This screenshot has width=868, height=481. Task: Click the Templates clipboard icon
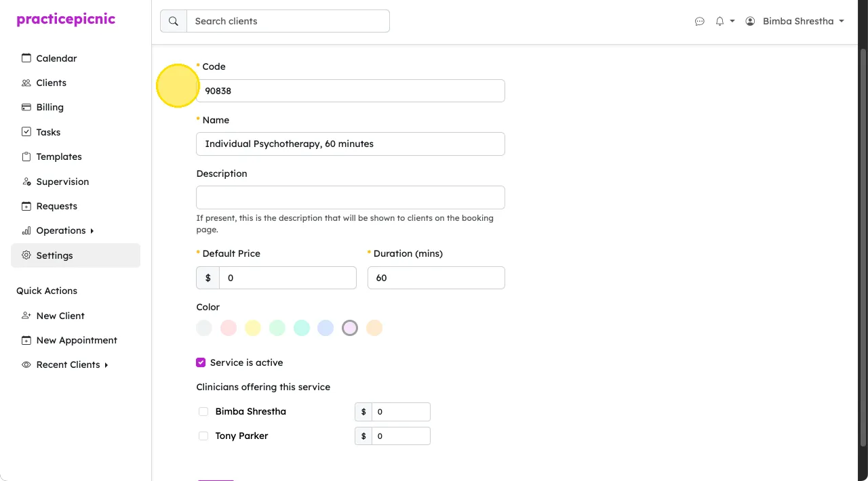click(26, 156)
